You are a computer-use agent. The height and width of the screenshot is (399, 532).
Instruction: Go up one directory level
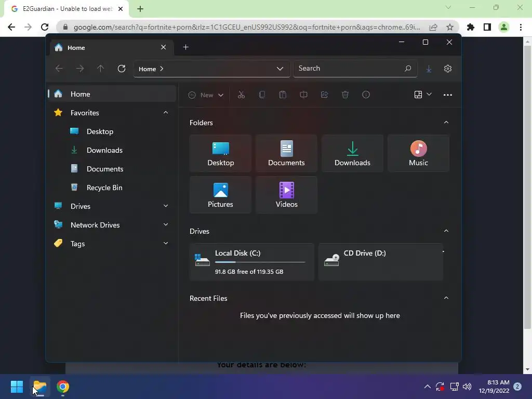click(x=100, y=69)
